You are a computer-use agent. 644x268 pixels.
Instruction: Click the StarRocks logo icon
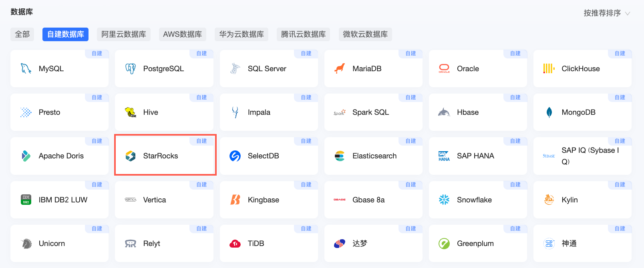click(131, 156)
